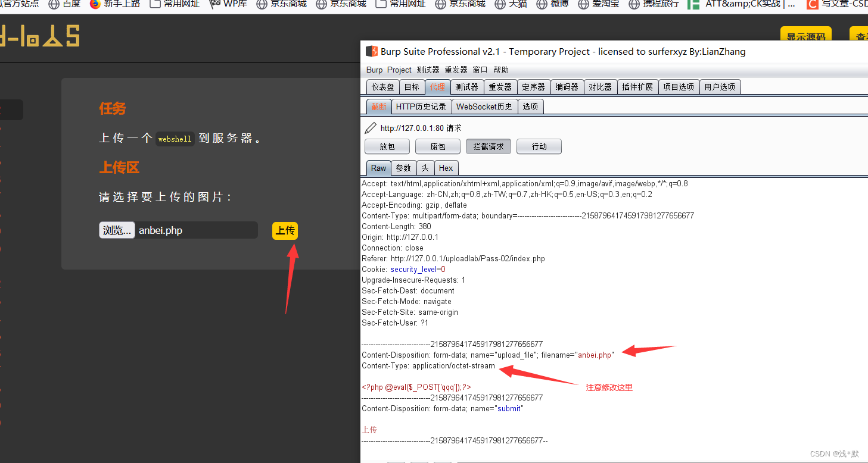The image size is (868, 463).
Task: Open the ATT&CK实战 bookmark
Action: click(x=742, y=4)
